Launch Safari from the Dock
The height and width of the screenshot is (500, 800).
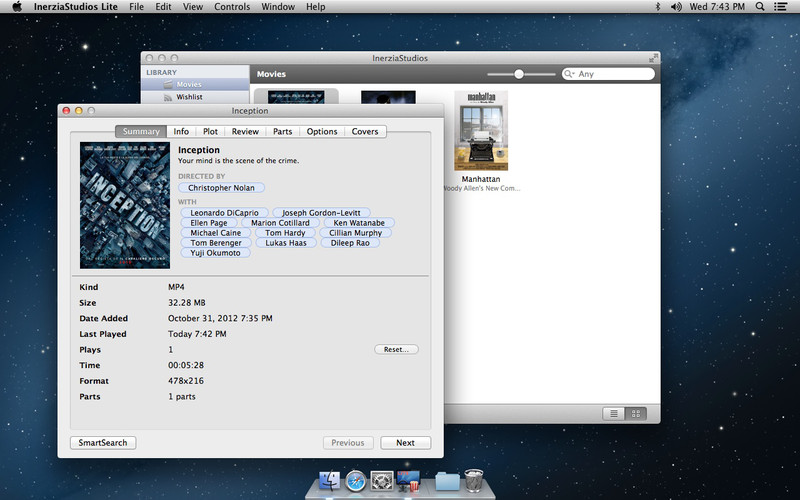[x=356, y=481]
